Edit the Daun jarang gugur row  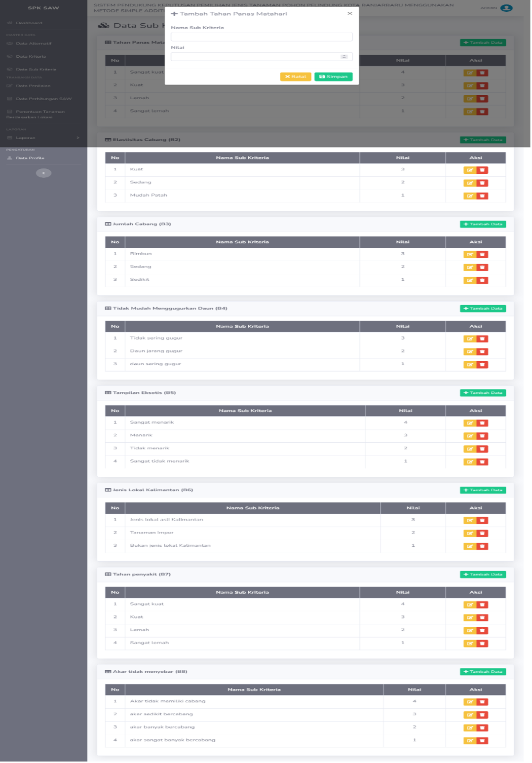tap(470, 352)
